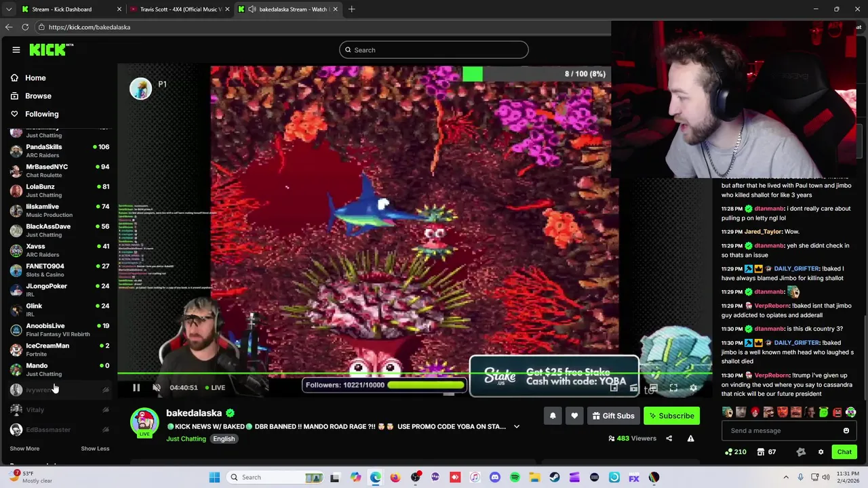The width and height of the screenshot is (868, 488).
Task: Open the Kick hamburger sidebar menu
Action: pos(16,49)
